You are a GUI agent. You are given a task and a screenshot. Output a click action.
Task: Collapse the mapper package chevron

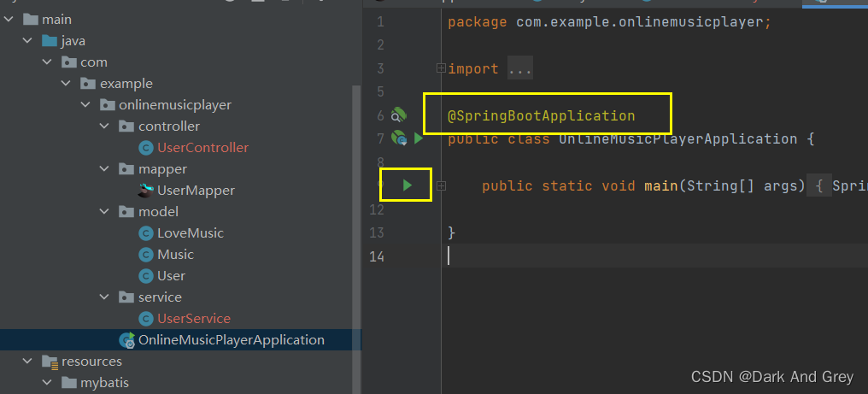click(x=104, y=169)
